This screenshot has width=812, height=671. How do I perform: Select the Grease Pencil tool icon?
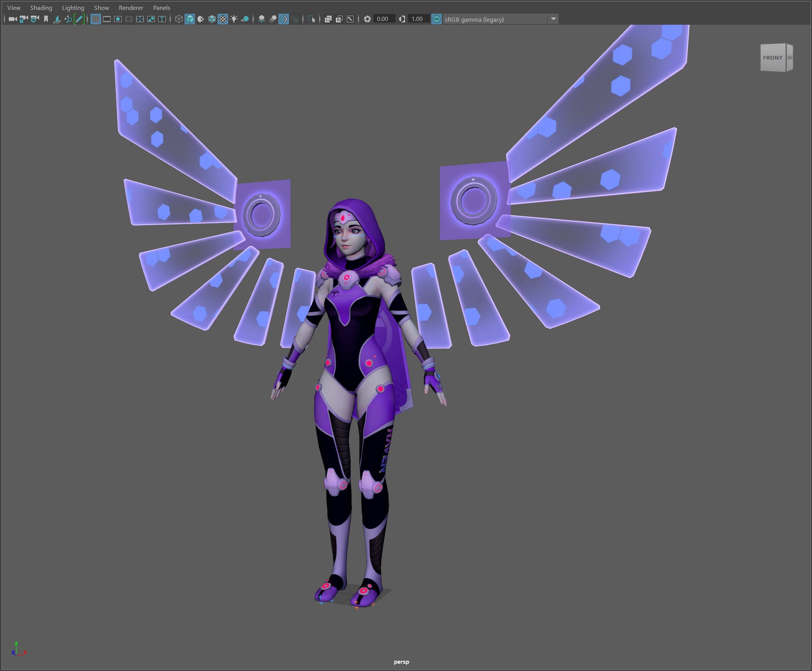pyautogui.click(x=79, y=19)
